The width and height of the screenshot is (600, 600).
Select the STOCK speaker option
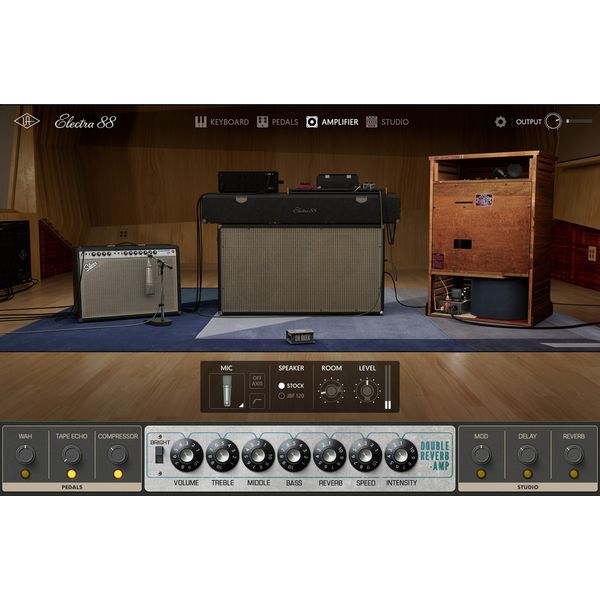[291, 386]
